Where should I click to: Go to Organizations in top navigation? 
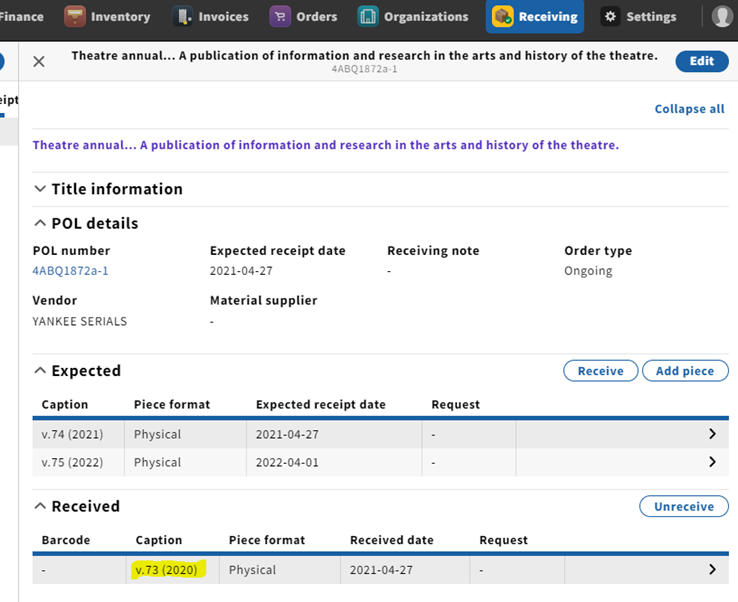[x=426, y=16]
